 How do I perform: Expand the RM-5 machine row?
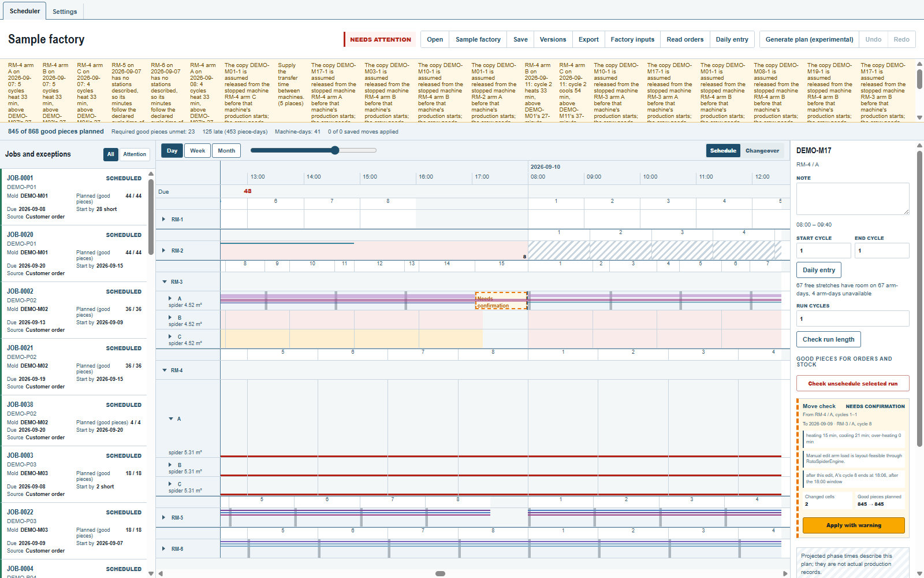165,518
